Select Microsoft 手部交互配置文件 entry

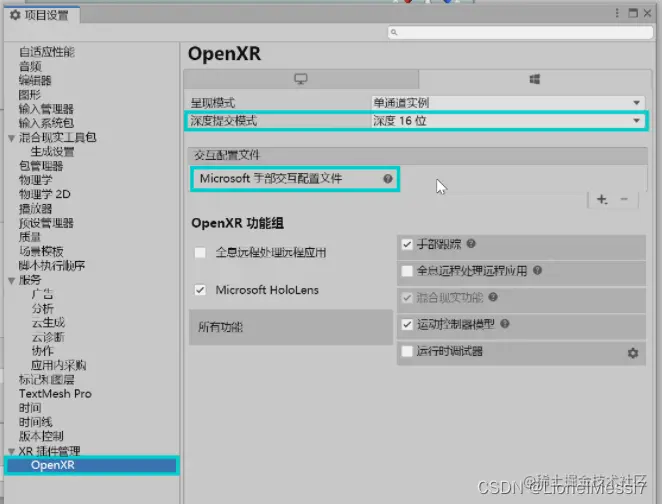pos(295,179)
